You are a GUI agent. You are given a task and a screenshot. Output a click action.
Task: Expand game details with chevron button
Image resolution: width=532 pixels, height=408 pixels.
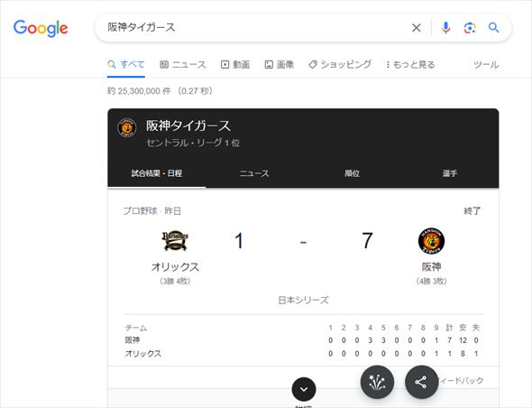point(304,389)
